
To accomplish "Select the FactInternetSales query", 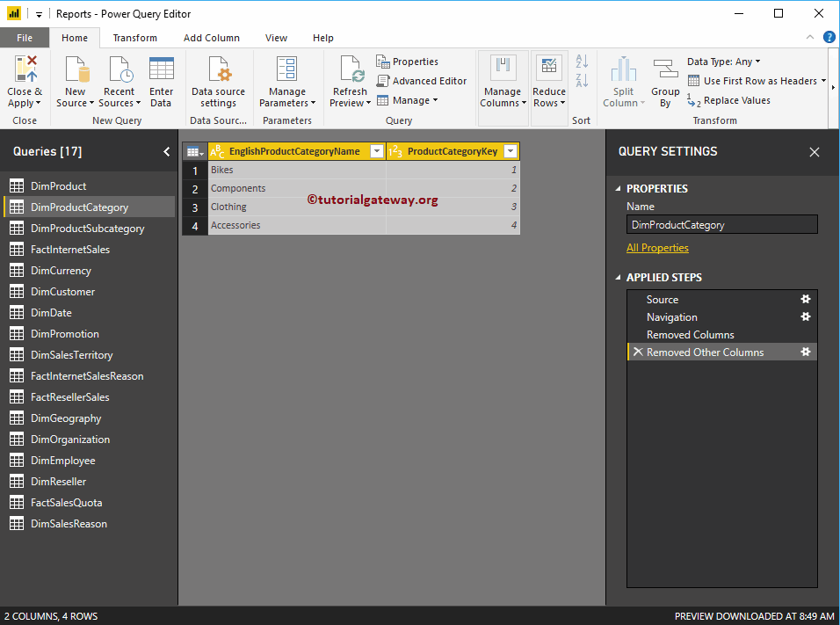I will click(70, 250).
